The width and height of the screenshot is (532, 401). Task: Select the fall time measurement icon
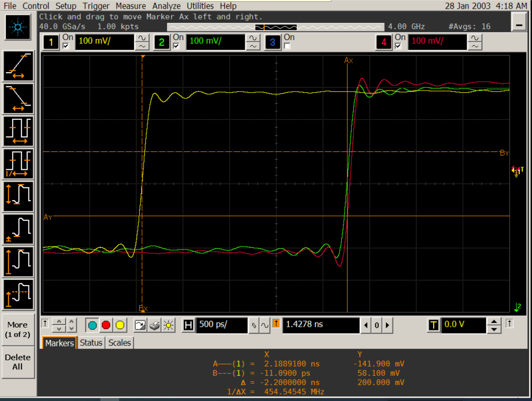tap(18, 98)
